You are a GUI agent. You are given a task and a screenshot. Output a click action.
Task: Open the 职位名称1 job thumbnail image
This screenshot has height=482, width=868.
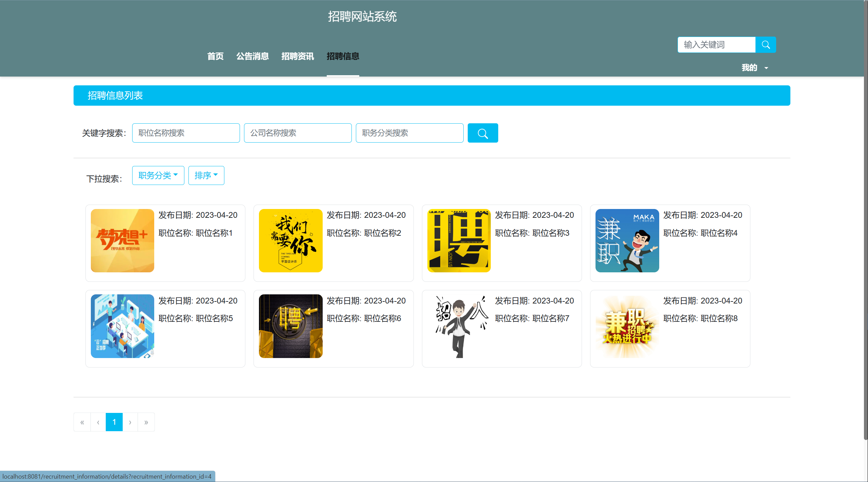(122, 240)
